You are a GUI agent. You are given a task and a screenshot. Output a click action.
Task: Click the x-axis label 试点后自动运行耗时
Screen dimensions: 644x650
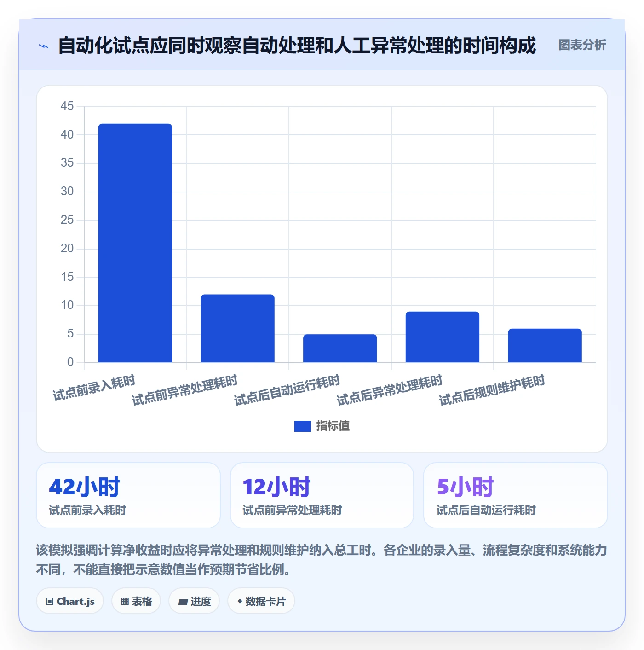287,390
